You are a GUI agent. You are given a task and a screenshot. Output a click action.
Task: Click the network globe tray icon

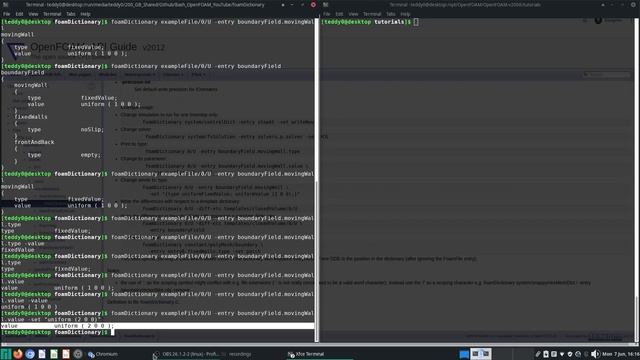[x=578, y=354]
